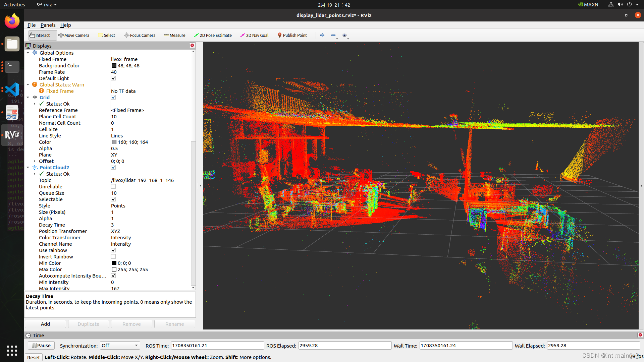Enable Unreliable checkbox for PointCloud2
Viewport: 644px width, 362px height.
coord(113,186)
